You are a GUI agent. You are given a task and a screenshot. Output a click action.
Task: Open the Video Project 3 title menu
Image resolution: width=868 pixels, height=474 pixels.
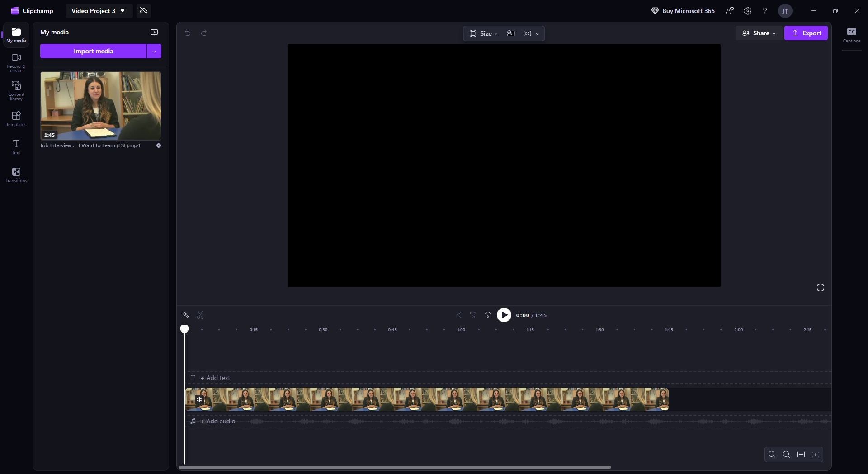click(98, 11)
